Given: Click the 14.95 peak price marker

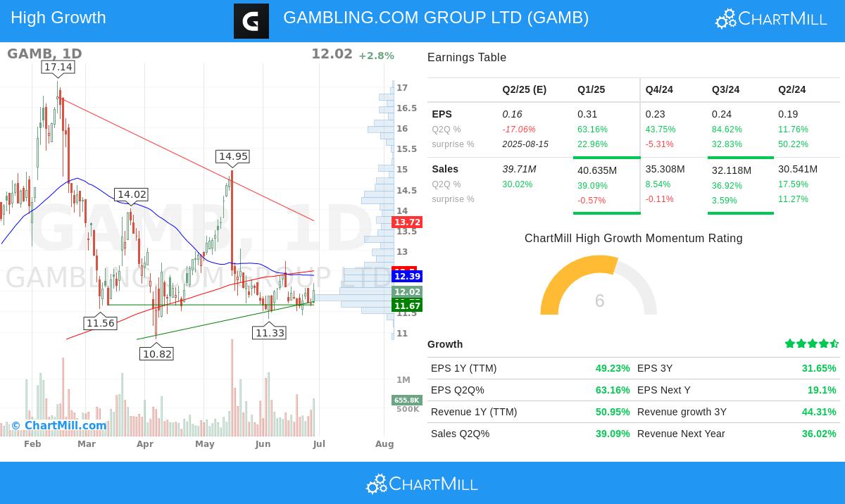Looking at the screenshot, I should pos(233,156).
